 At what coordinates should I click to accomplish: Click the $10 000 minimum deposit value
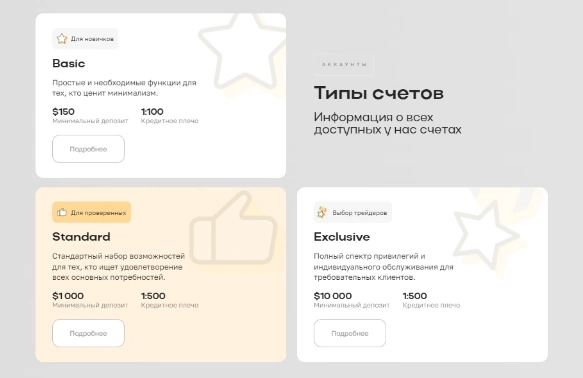(x=333, y=296)
